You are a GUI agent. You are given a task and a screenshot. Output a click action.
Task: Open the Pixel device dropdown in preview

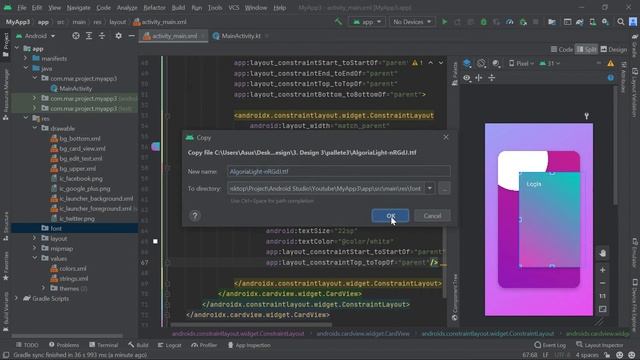[521, 63]
